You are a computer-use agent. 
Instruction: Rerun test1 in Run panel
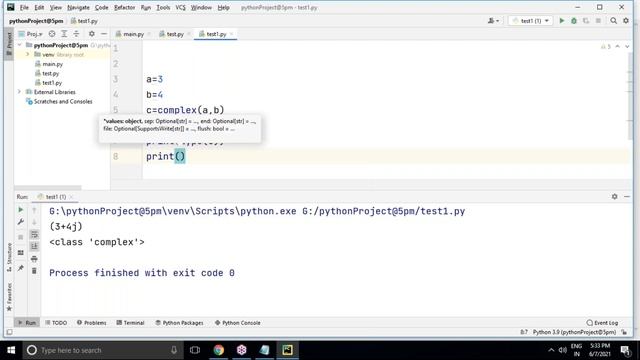[20, 210]
